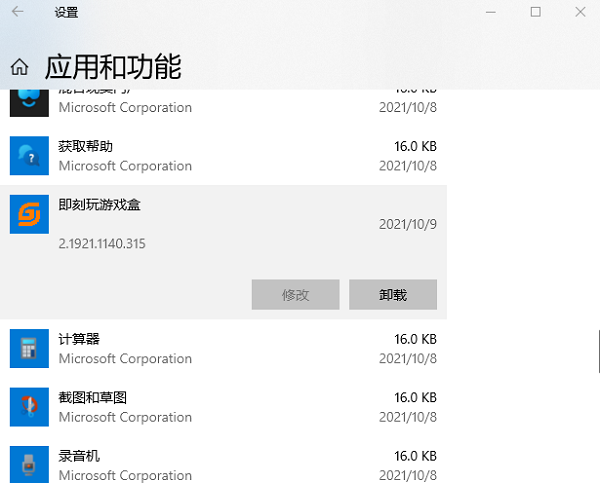600x483 pixels.
Task: Click the 2021/10/8 date of 计算器
Action: coord(408,359)
